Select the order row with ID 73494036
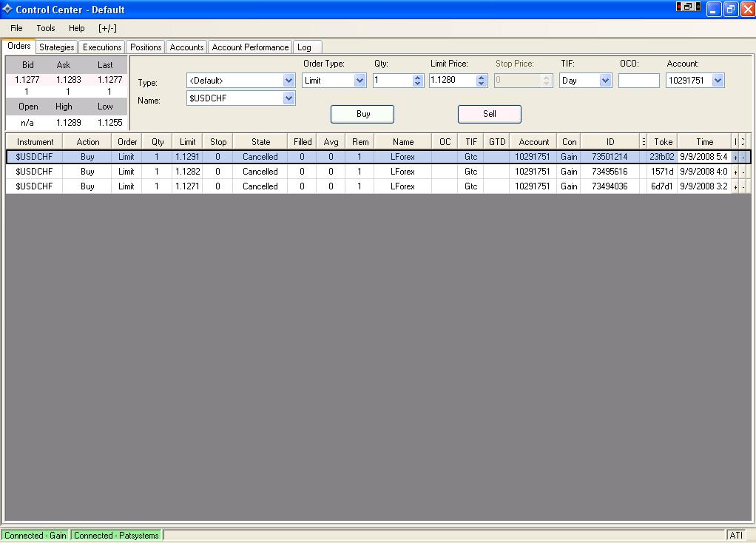Image resolution: width=756 pixels, height=543 pixels. 378,186
